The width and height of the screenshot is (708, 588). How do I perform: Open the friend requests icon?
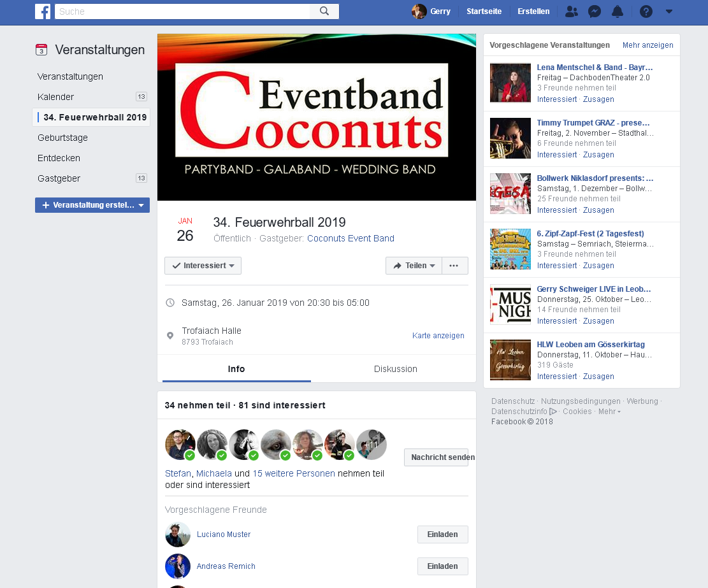click(x=571, y=11)
